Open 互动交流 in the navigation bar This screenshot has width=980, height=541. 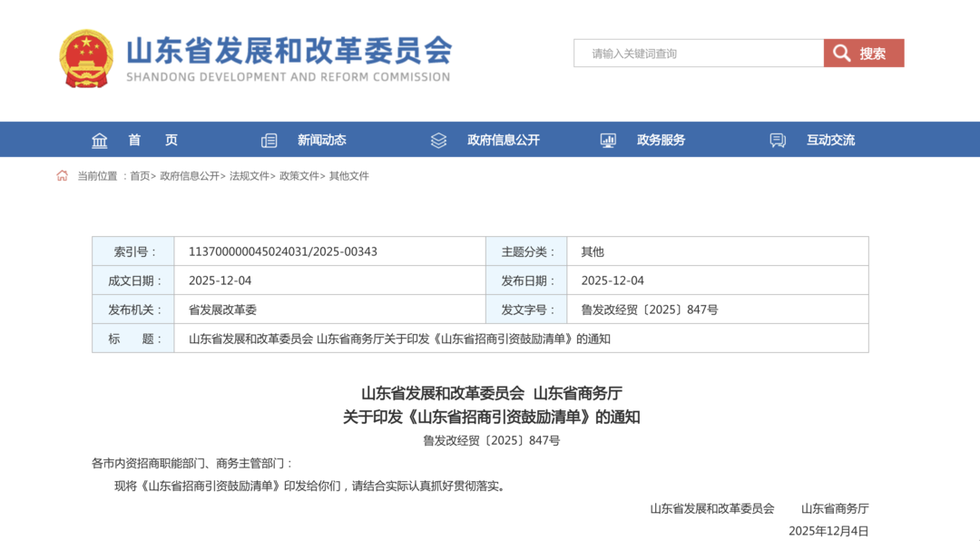(x=830, y=140)
